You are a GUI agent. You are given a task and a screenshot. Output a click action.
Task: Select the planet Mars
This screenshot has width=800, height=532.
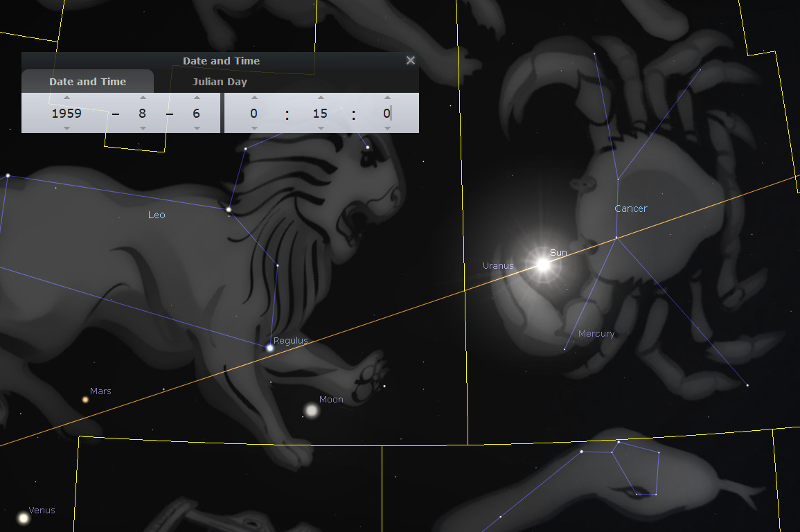click(x=85, y=400)
